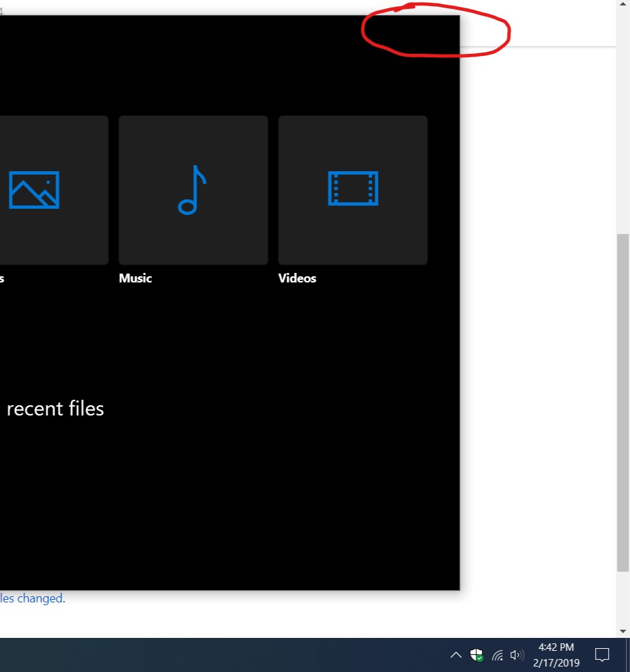Open the Music folder tile

193,190
